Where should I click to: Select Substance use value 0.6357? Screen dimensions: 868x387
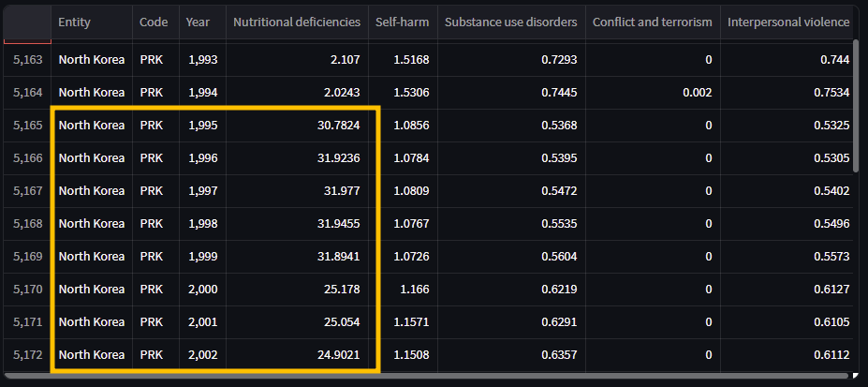(511, 354)
